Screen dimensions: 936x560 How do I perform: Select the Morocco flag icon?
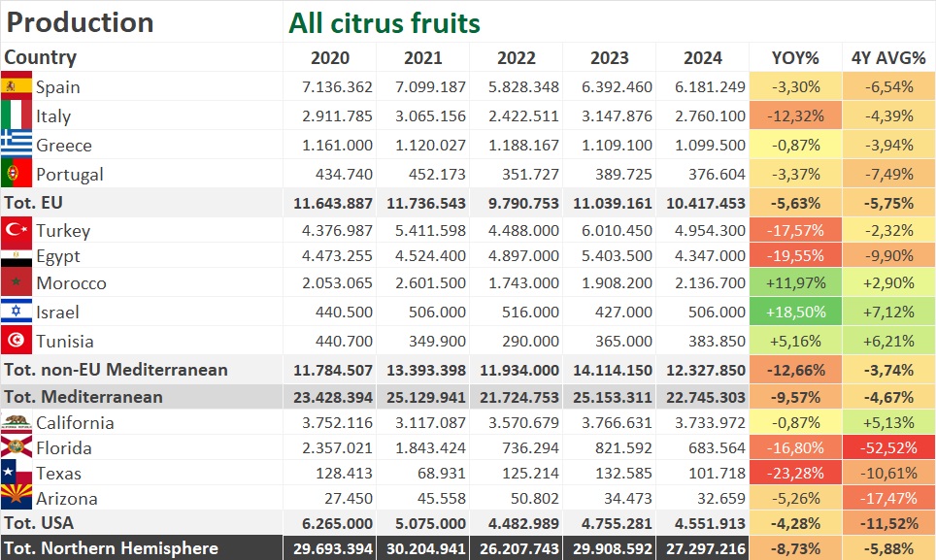click(x=17, y=283)
